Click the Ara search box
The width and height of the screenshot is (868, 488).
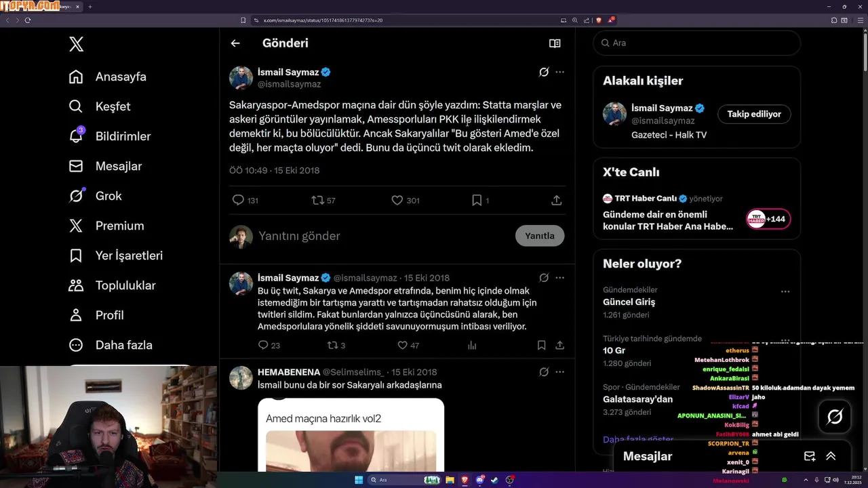pos(696,43)
